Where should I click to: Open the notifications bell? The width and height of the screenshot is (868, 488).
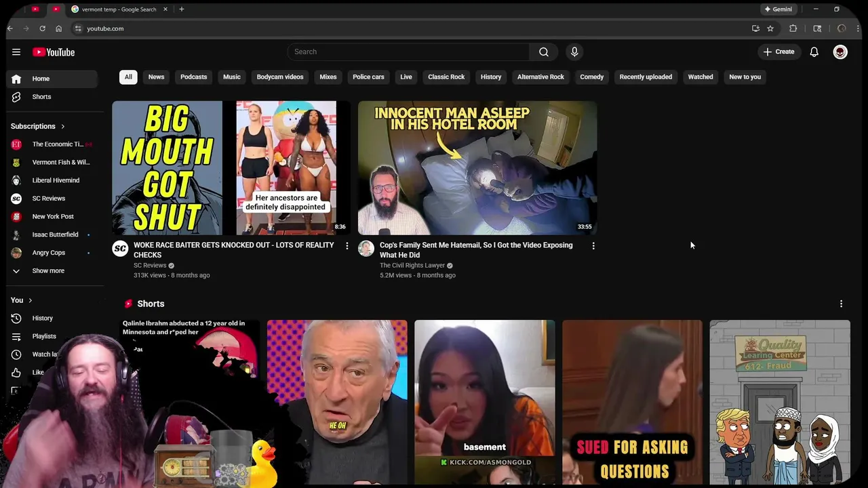[814, 52]
